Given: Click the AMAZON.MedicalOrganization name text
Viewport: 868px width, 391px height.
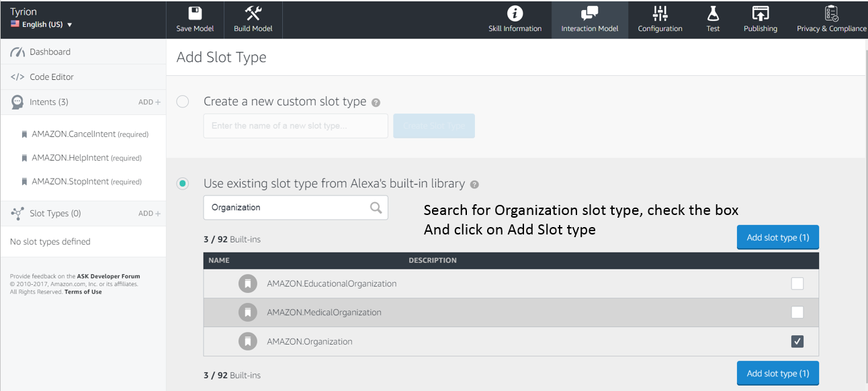Looking at the screenshot, I should [324, 312].
